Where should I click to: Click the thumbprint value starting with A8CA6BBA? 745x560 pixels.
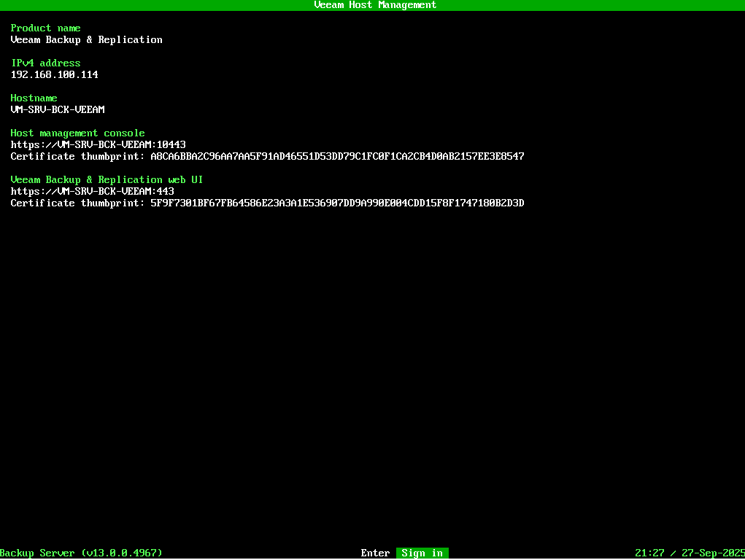pyautogui.click(x=337, y=157)
